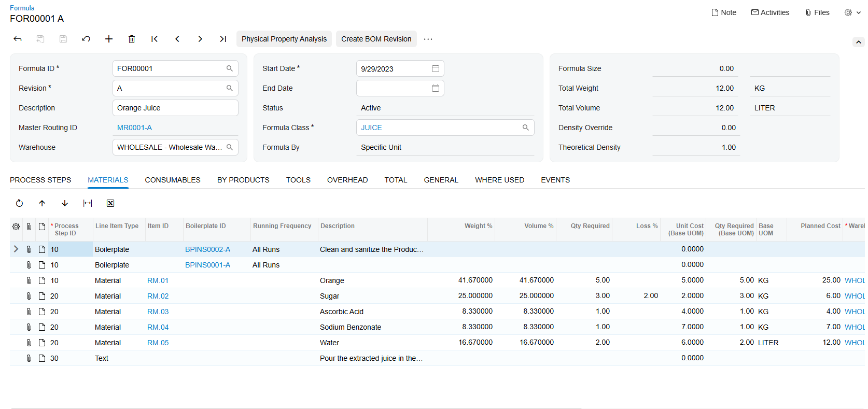Add a new formula record

tap(109, 39)
